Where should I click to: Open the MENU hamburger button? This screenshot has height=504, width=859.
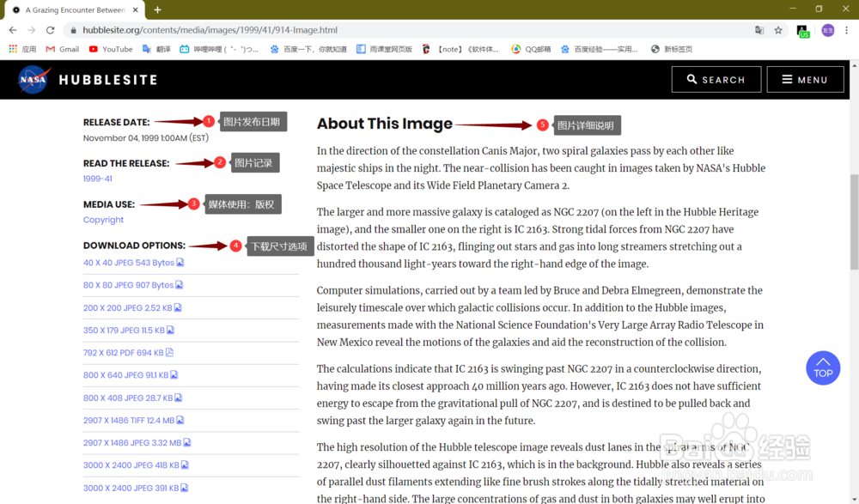pos(805,80)
